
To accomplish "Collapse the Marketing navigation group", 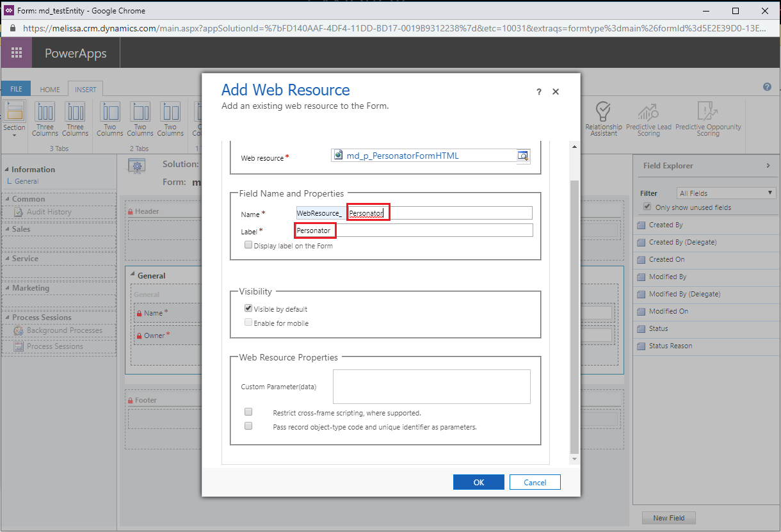I will coord(7,288).
